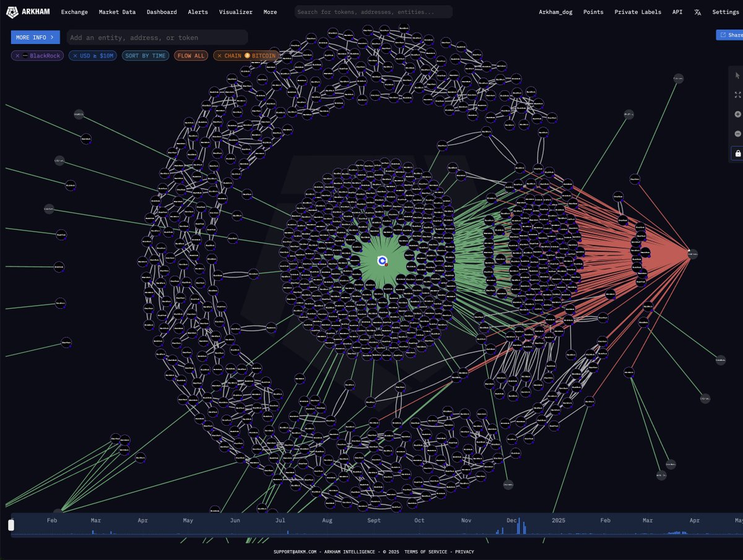Open the TERMS OF SERVICE link in the footer

coord(425,551)
